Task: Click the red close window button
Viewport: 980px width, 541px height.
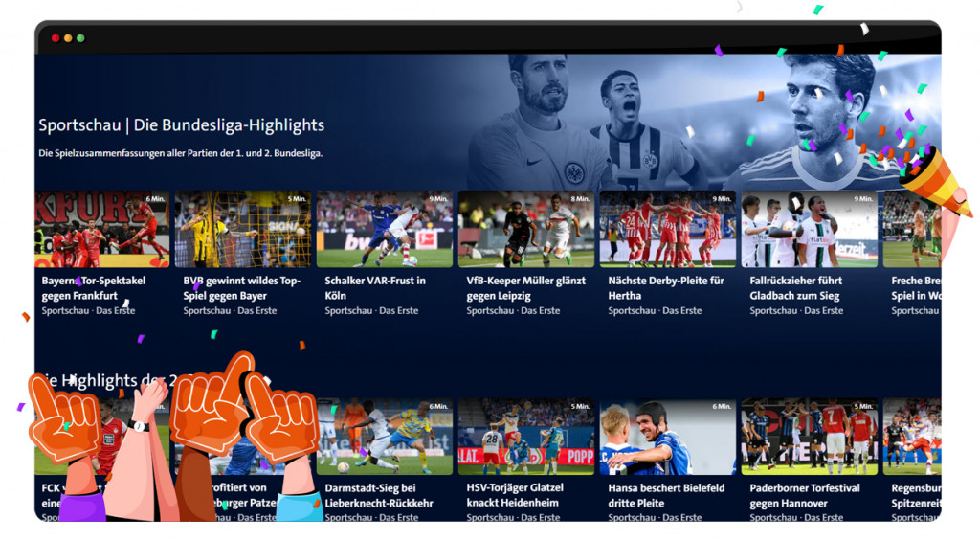Action: click(56, 38)
